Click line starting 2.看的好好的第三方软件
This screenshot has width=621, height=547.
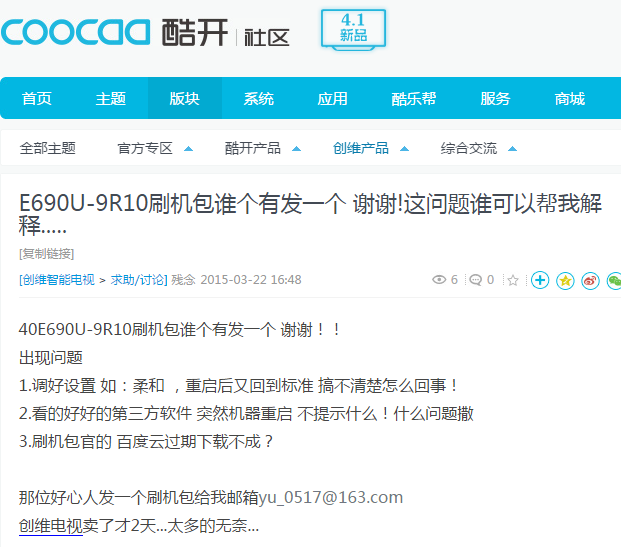246,414
